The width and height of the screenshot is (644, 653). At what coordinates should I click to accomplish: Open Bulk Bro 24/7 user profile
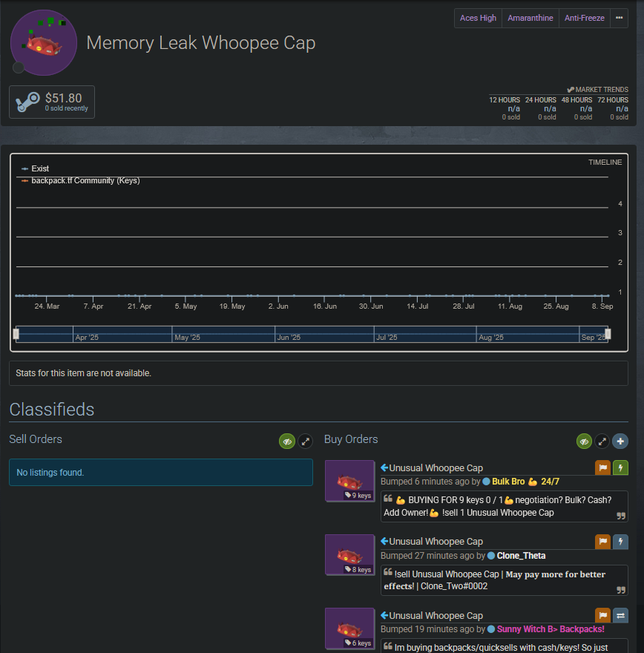click(x=525, y=482)
